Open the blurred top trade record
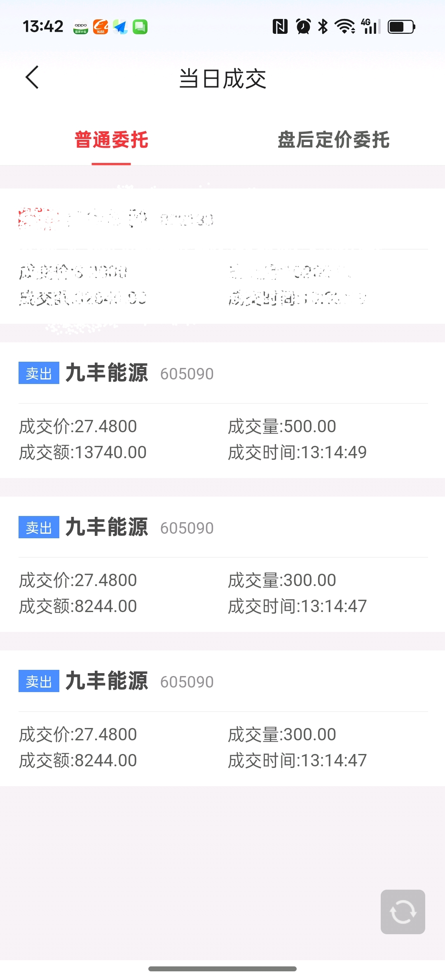 pyautogui.click(x=222, y=256)
